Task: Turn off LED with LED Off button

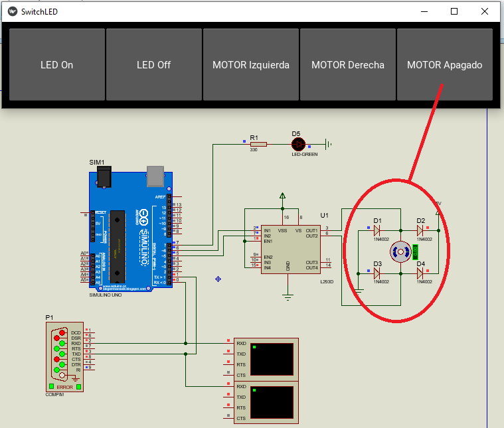Action: pyautogui.click(x=153, y=64)
